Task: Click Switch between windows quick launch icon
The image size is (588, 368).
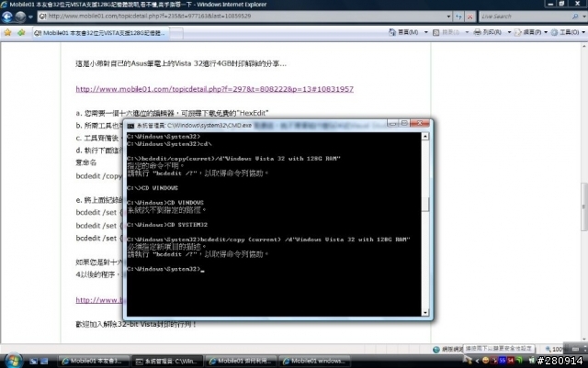Action: (44, 362)
